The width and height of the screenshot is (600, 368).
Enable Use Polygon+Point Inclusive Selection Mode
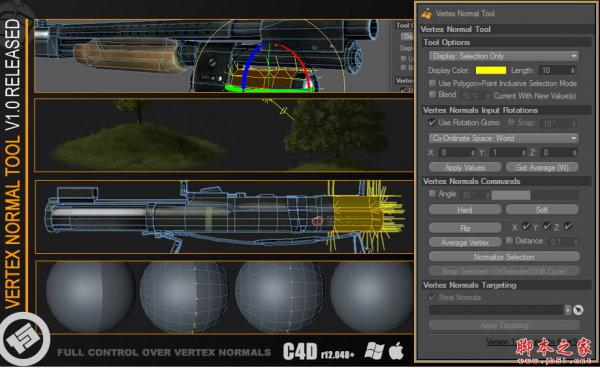pyautogui.click(x=432, y=83)
